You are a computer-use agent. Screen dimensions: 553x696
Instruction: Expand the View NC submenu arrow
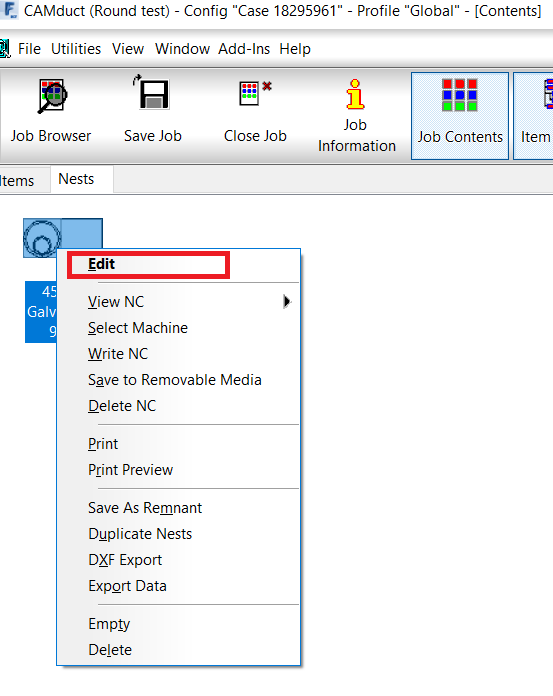(287, 302)
